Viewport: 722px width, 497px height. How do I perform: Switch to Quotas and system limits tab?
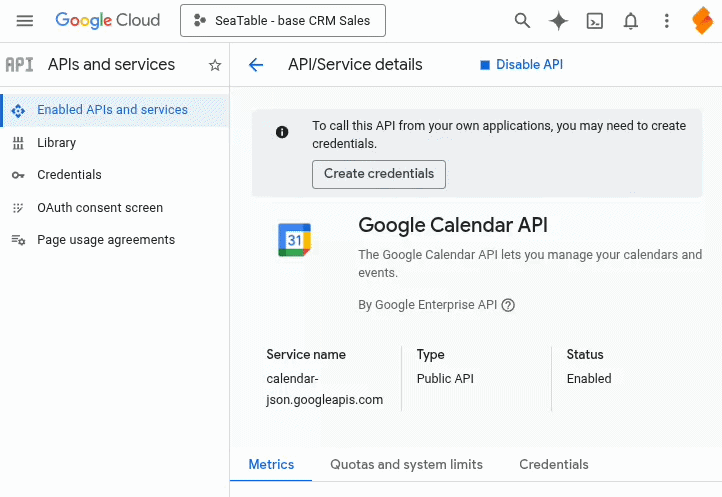pos(407,464)
